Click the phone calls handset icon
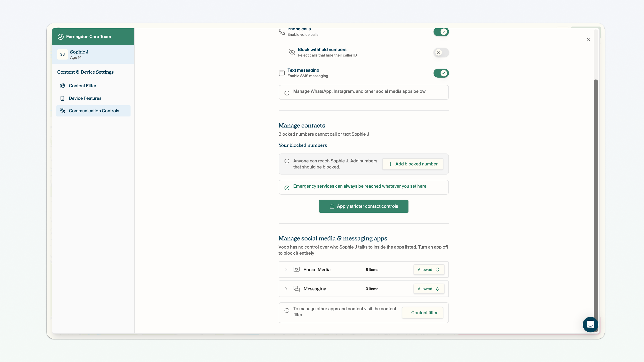 coord(282,32)
